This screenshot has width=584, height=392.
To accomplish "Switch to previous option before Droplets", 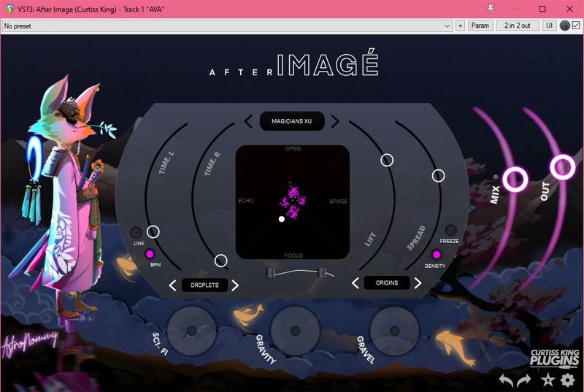I will (x=172, y=285).
